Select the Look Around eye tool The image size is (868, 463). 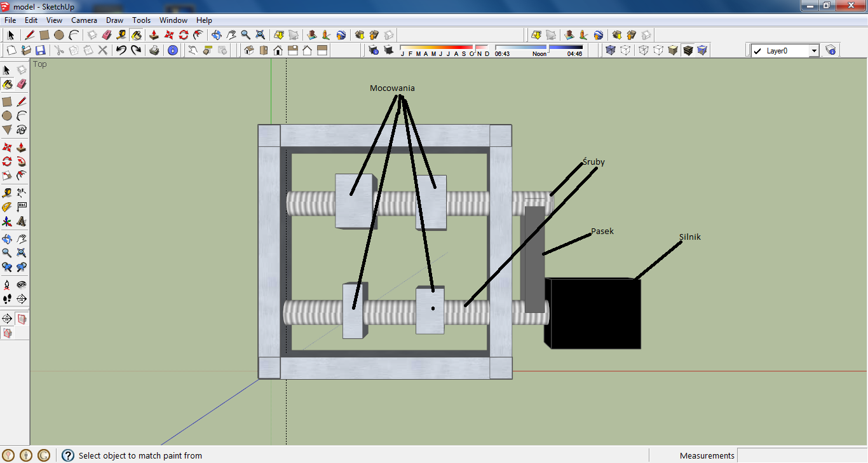click(22, 284)
